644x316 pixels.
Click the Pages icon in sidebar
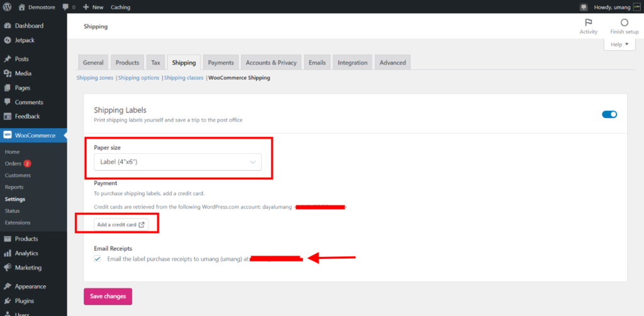[7, 88]
